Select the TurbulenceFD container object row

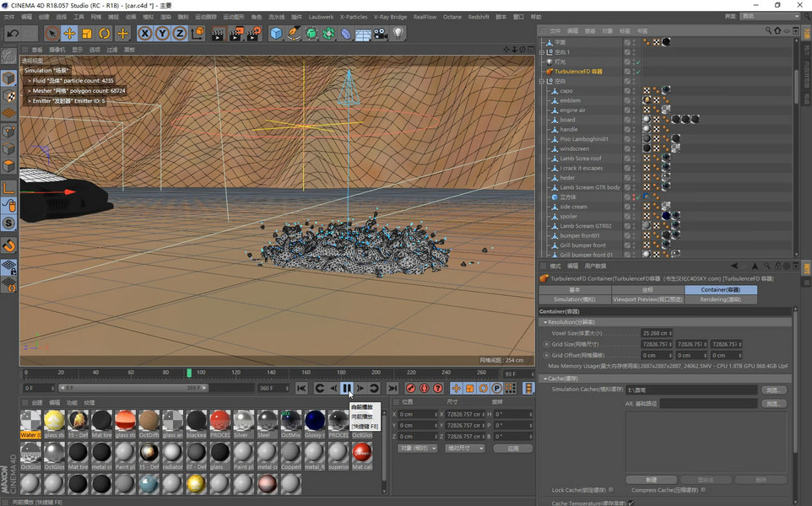click(578, 72)
